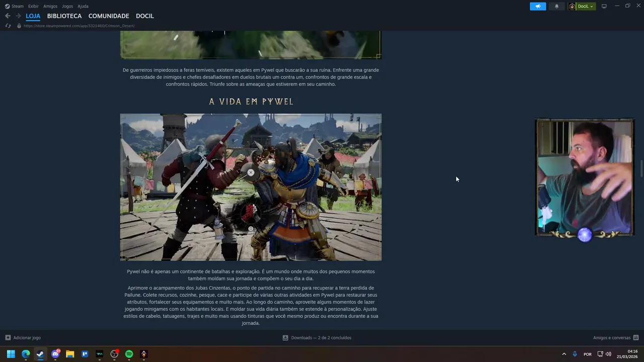Click the Adicionar jogo label

point(27,338)
